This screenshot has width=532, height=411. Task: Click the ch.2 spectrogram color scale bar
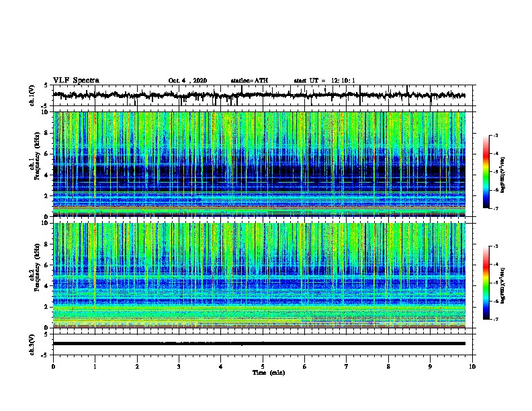pos(486,283)
